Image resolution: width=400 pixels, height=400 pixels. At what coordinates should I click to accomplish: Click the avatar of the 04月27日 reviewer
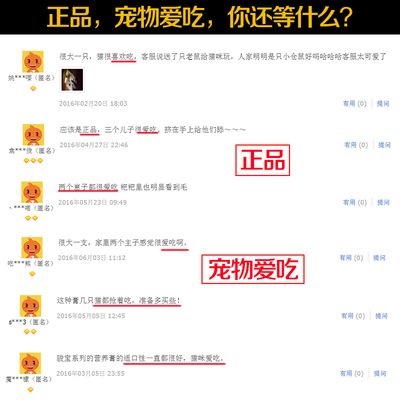[x=33, y=135]
